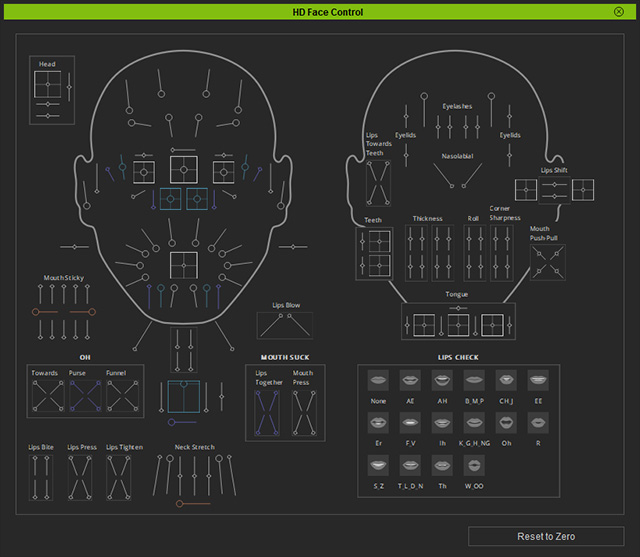Click the Lips Together control in Mouth Suck
This screenshot has height=557, width=640.
[267, 413]
